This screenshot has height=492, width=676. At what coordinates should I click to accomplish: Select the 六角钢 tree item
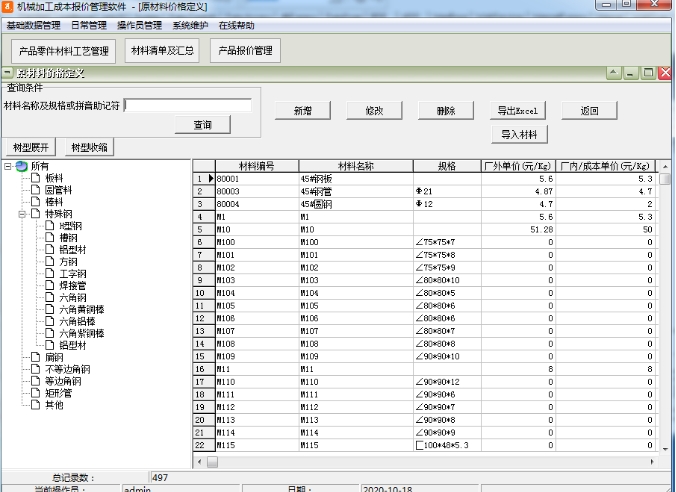click(73, 298)
